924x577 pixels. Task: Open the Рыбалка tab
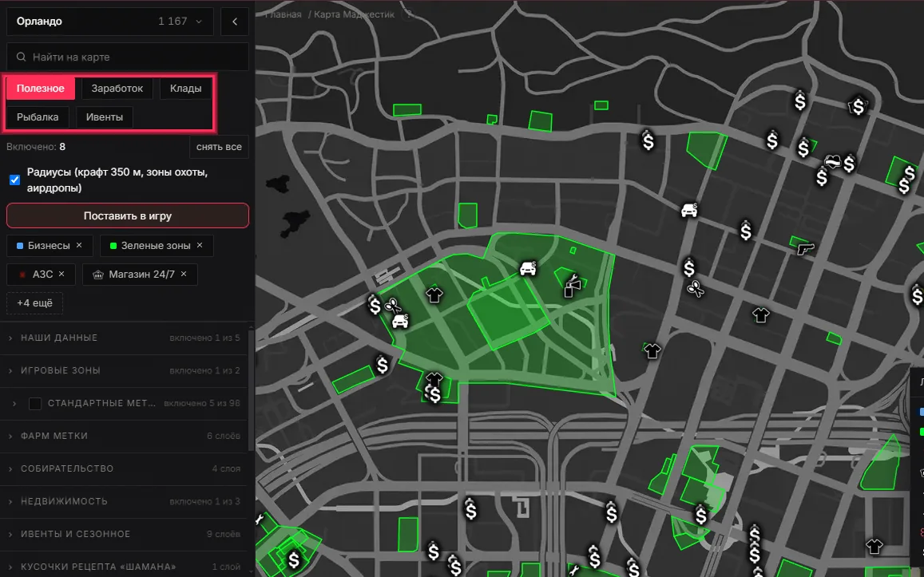click(x=38, y=117)
